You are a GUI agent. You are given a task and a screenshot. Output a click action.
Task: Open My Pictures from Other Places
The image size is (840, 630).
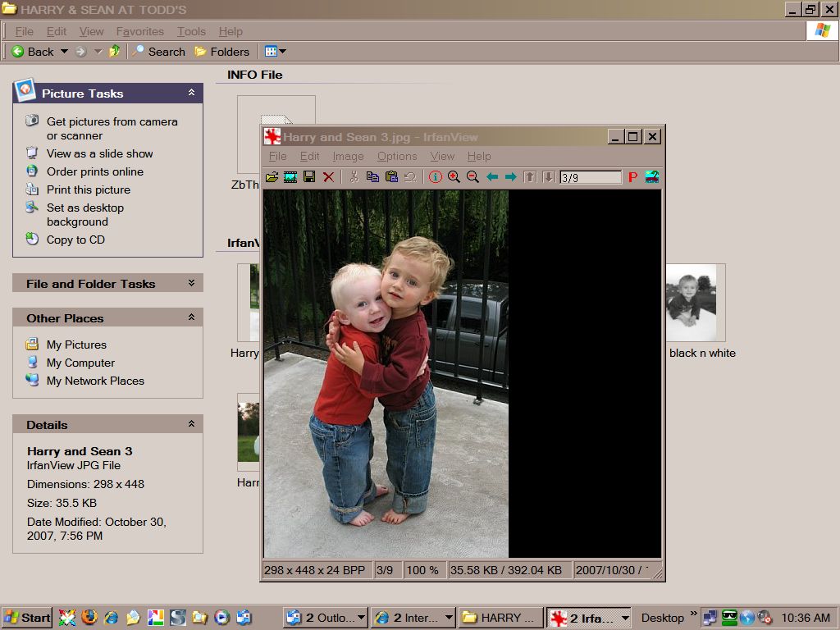click(x=76, y=345)
